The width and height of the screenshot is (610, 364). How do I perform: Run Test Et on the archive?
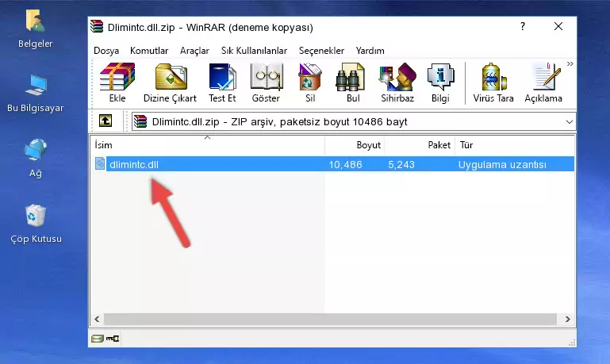(222, 82)
